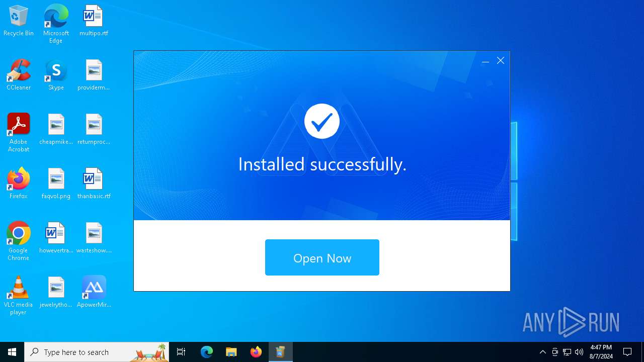
Task: Select the providerm... image file
Action: pos(94,75)
